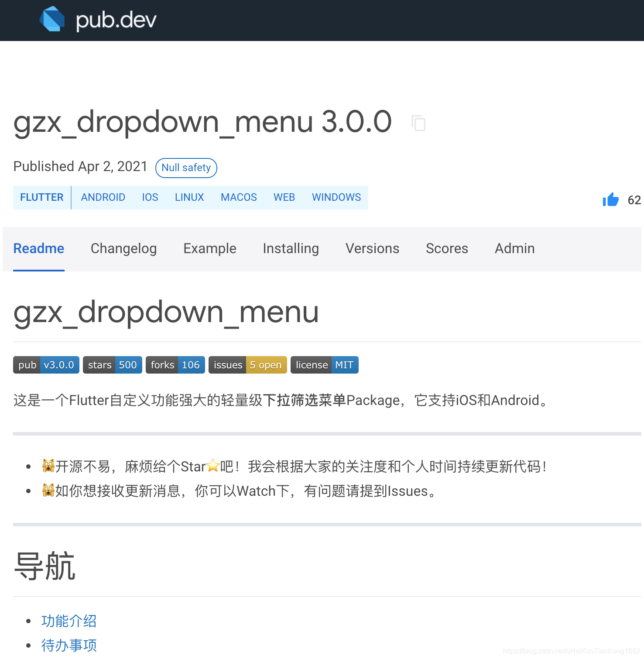Viewport: 644px width, 659px height.
Task: Click the license MIT badge
Action: pos(325,365)
